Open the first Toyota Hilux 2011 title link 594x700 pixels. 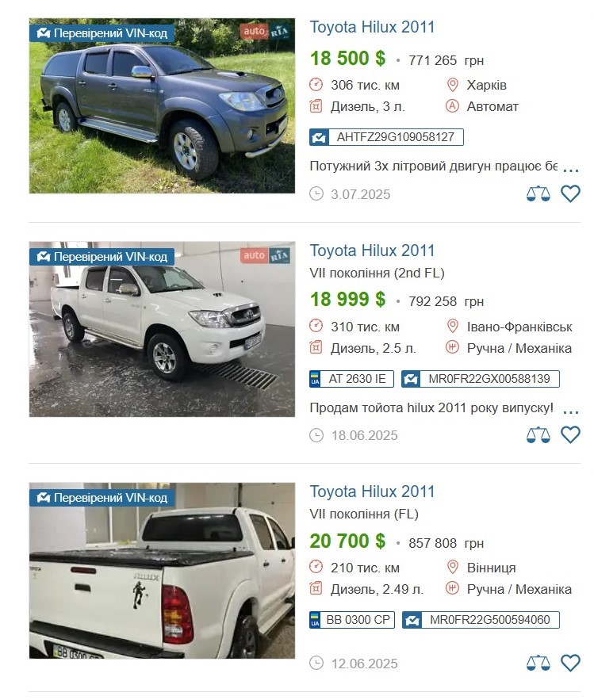(x=372, y=27)
